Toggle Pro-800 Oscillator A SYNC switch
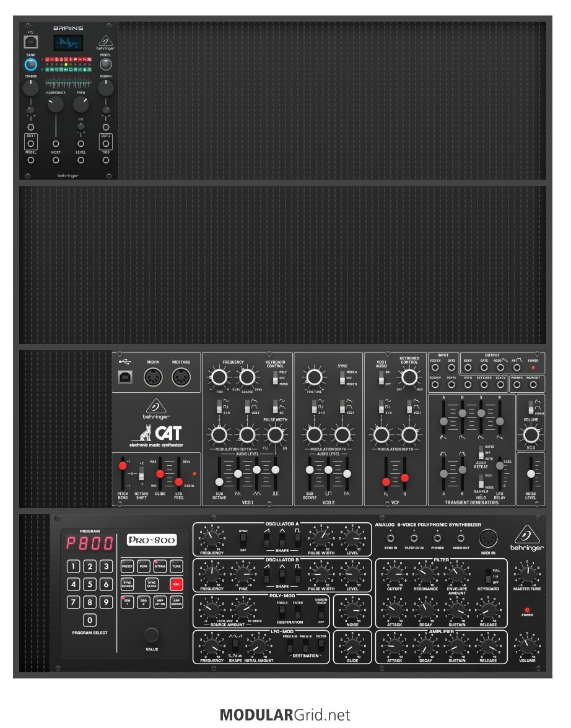 point(243,540)
